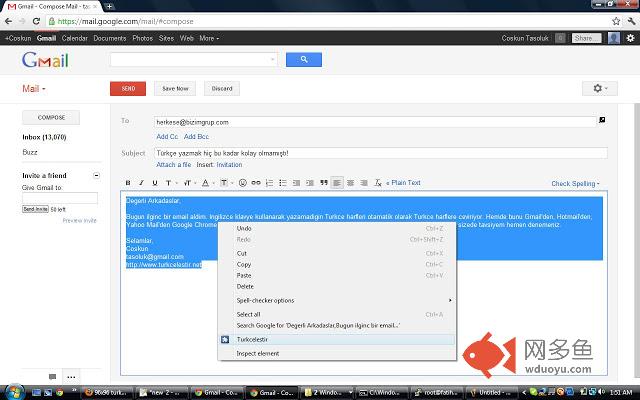Insert a hyperlink with the link icon
Screen dimensions: 640x400
click(256, 183)
